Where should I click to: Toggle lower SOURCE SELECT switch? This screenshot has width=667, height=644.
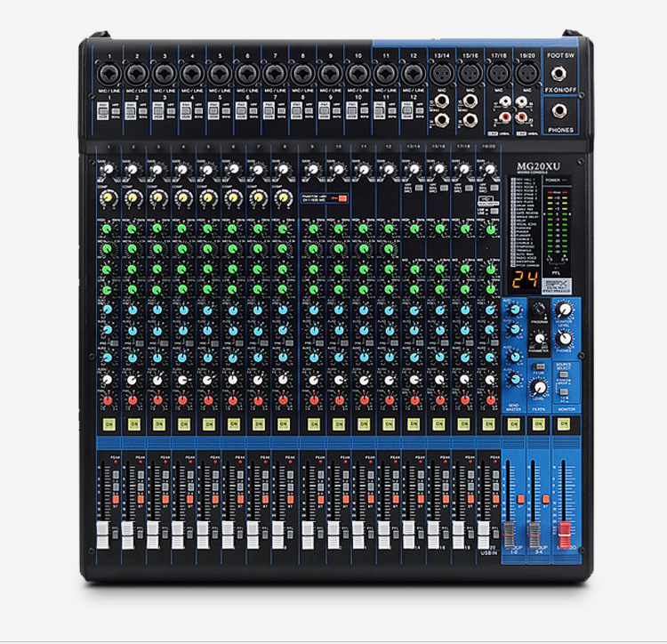point(563,391)
